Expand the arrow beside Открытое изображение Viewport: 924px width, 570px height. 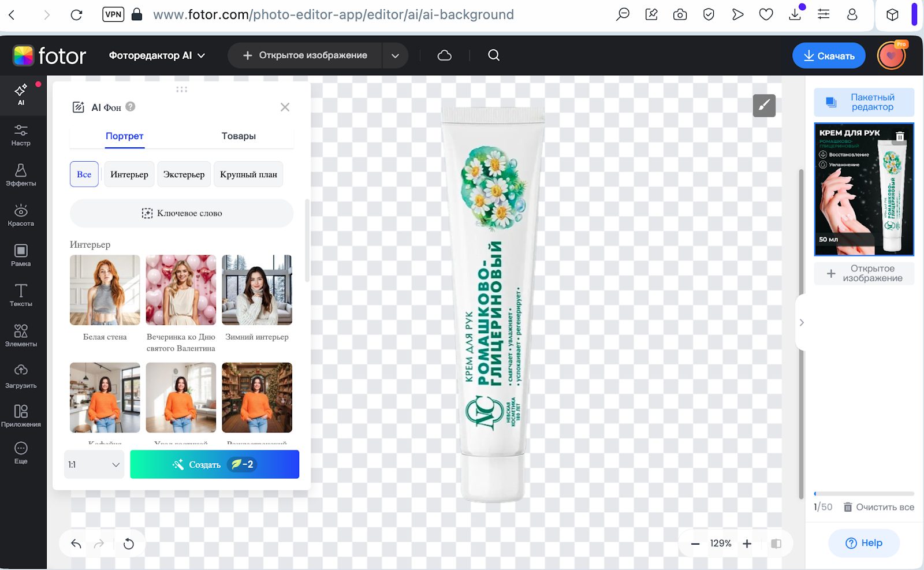(395, 56)
